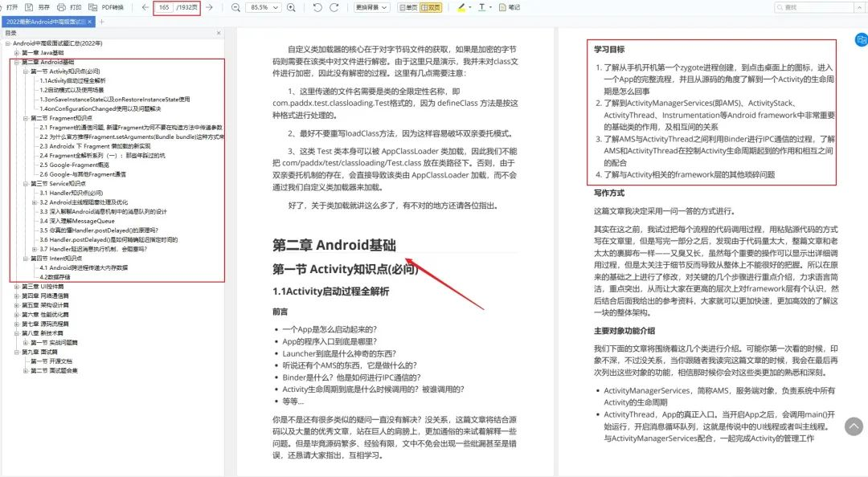Open outline item 2.6 Google-与其他Fragment通信
868x477 pixels.
coord(83,174)
